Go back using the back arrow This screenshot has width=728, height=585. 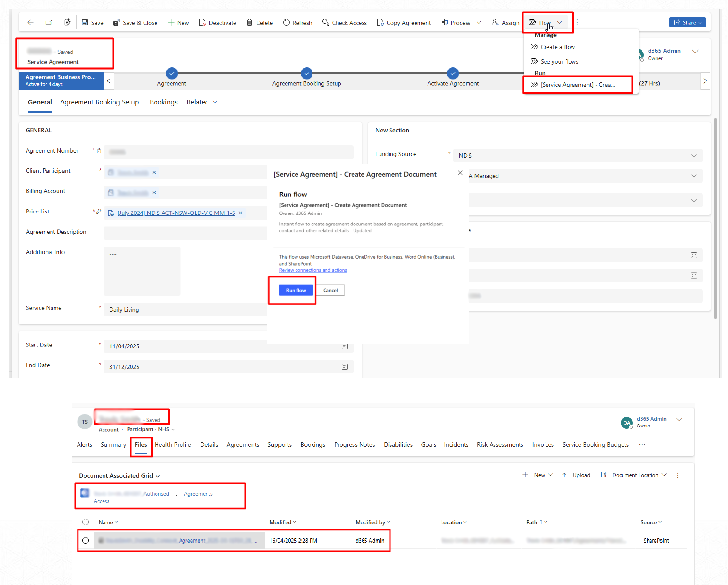[30, 23]
